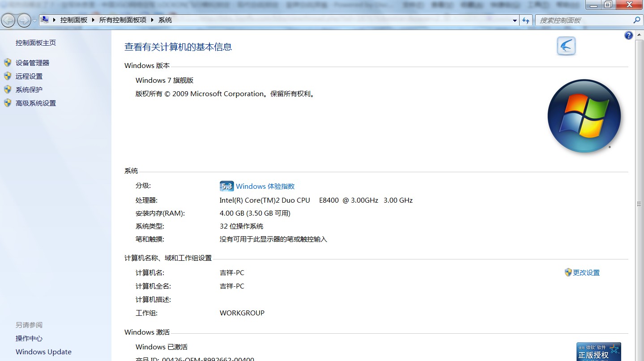Click the refresh button beside address bar

click(526, 21)
